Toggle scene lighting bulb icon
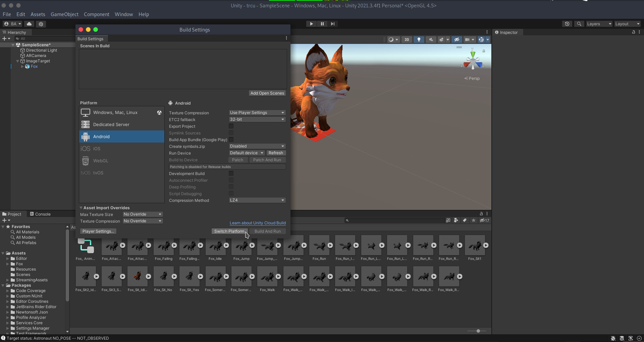 [419, 40]
